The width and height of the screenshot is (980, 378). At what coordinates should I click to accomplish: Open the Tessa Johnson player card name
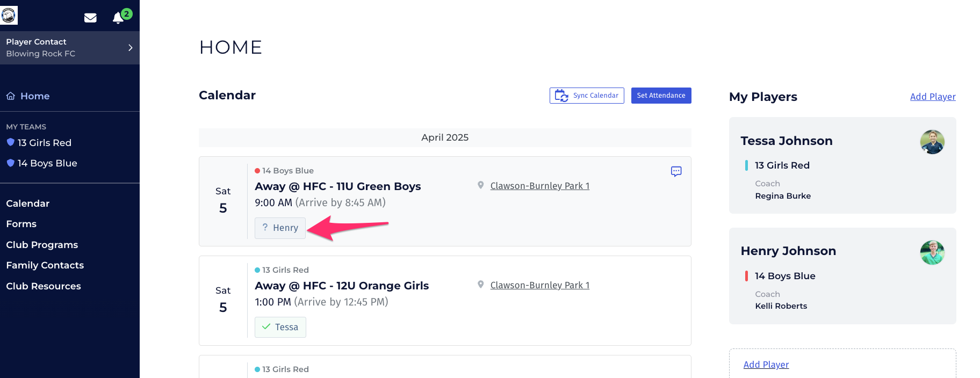pos(787,141)
